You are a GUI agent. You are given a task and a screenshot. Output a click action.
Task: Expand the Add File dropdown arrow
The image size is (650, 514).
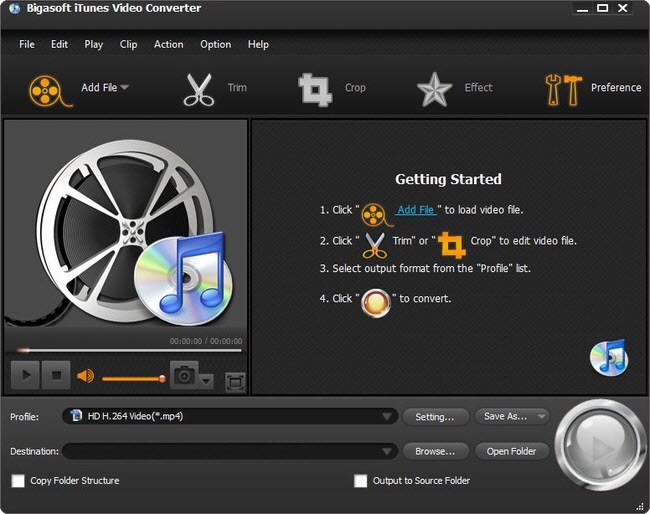124,87
